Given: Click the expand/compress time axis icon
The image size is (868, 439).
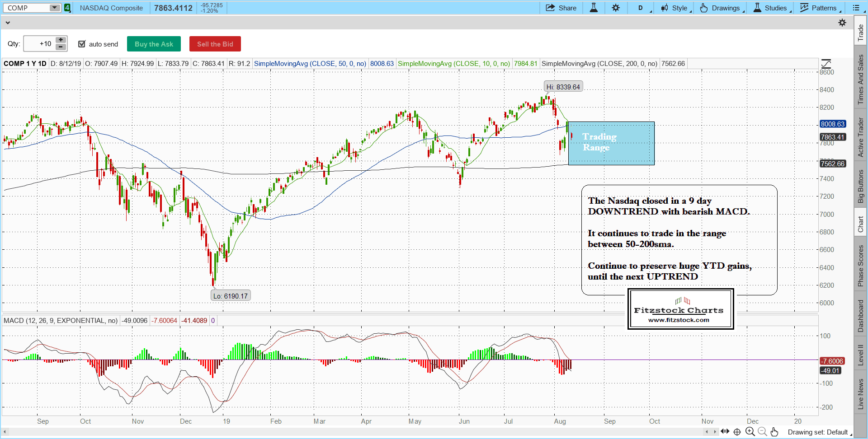Looking at the screenshot, I should [x=725, y=432].
